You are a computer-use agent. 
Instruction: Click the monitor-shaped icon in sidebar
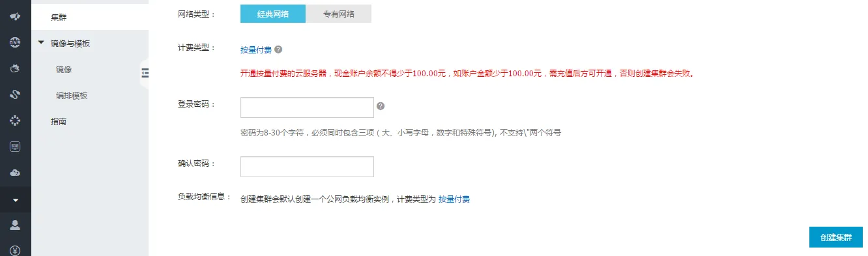pos(15,147)
